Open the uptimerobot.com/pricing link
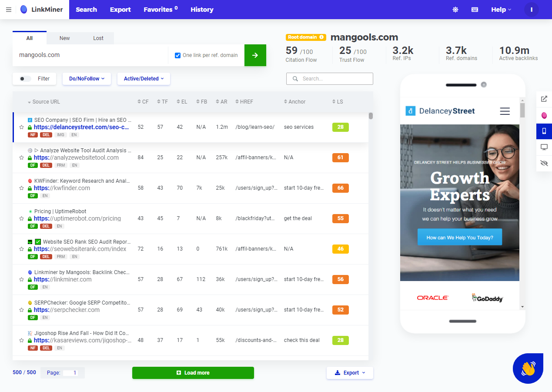 coord(77,218)
